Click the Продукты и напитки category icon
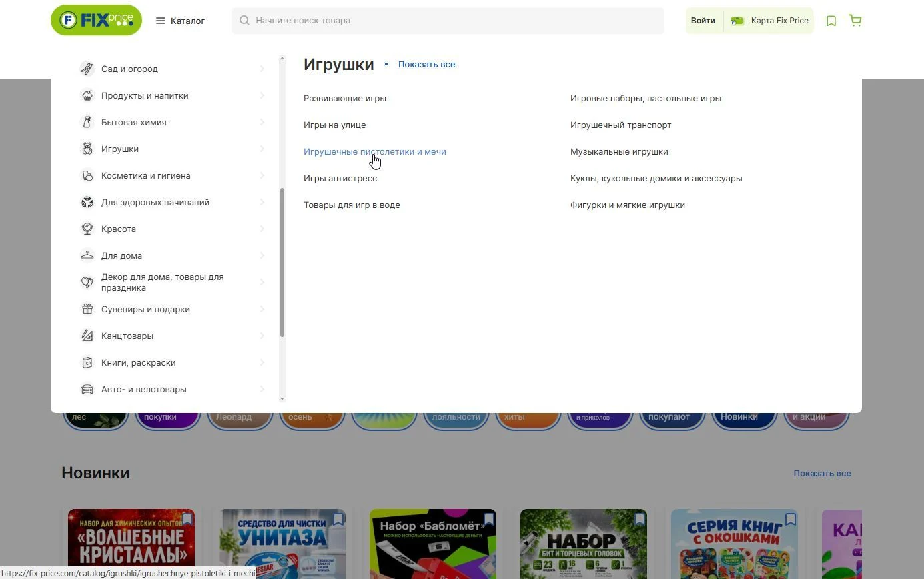 click(x=87, y=95)
